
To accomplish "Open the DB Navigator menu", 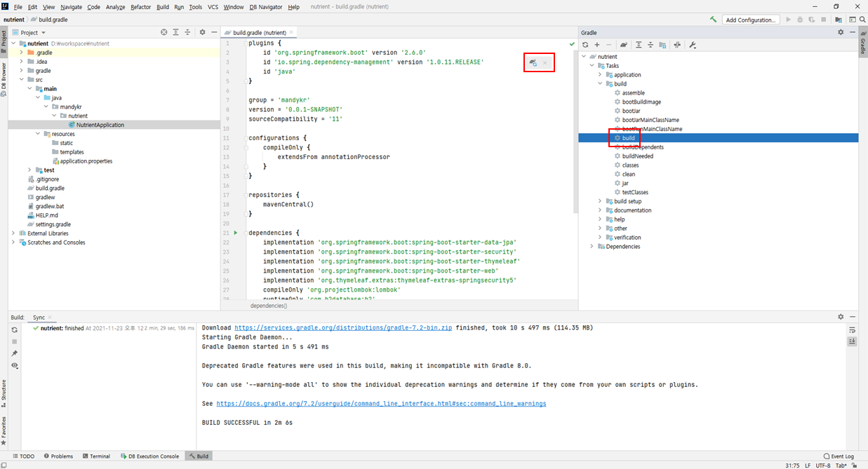I will click(266, 7).
